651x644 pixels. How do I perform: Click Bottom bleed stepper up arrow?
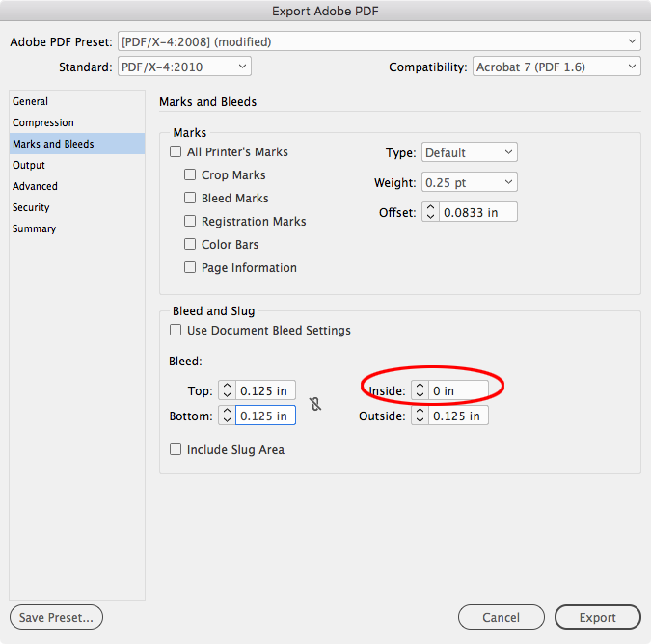pos(227,411)
